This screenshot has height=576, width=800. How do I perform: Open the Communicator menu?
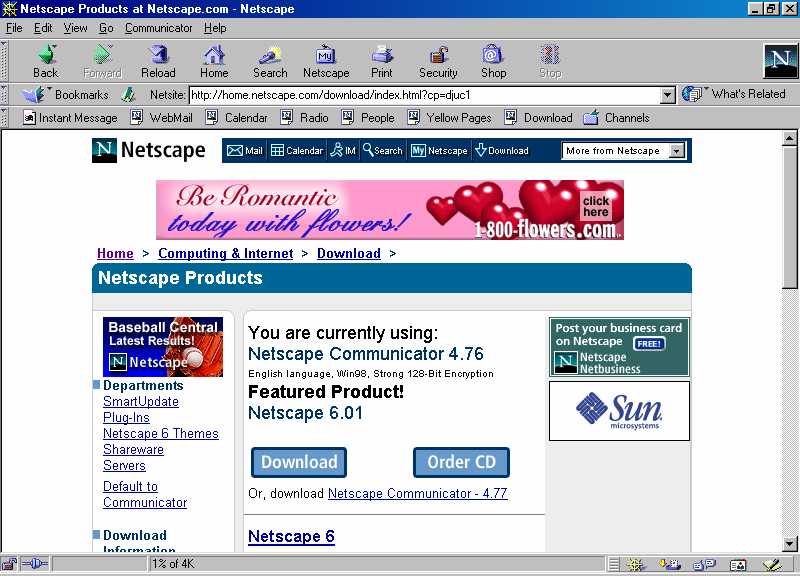click(x=159, y=28)
